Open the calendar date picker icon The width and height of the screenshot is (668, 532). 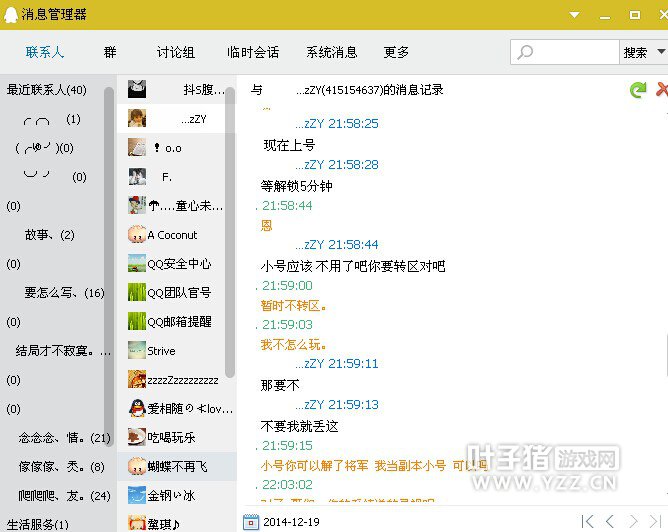coord(251,521)
